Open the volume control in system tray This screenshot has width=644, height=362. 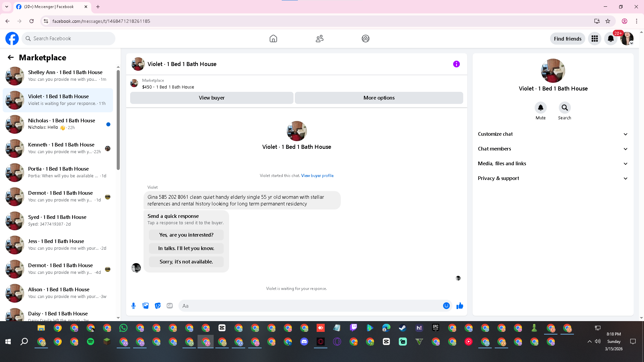coord(598,342)
